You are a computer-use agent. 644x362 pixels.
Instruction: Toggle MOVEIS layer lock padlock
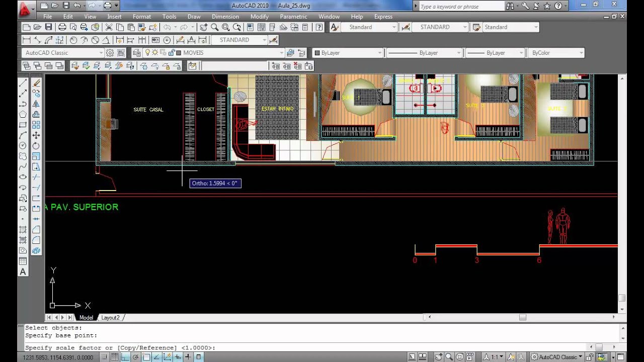(x=172, y=53)
